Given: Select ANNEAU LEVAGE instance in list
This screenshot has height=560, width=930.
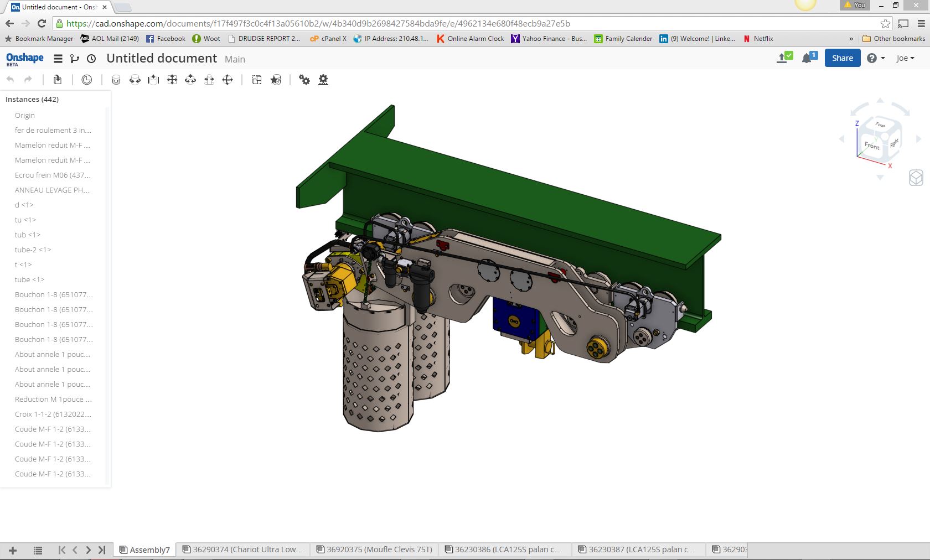Looking at the screenshot, I should 52,190.
